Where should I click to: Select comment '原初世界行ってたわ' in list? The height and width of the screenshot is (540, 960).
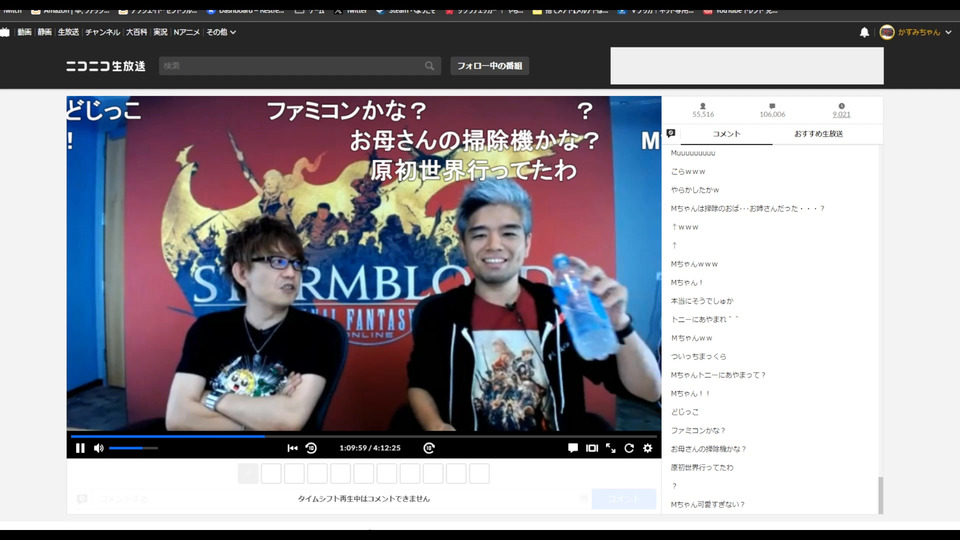pos(702,467)
